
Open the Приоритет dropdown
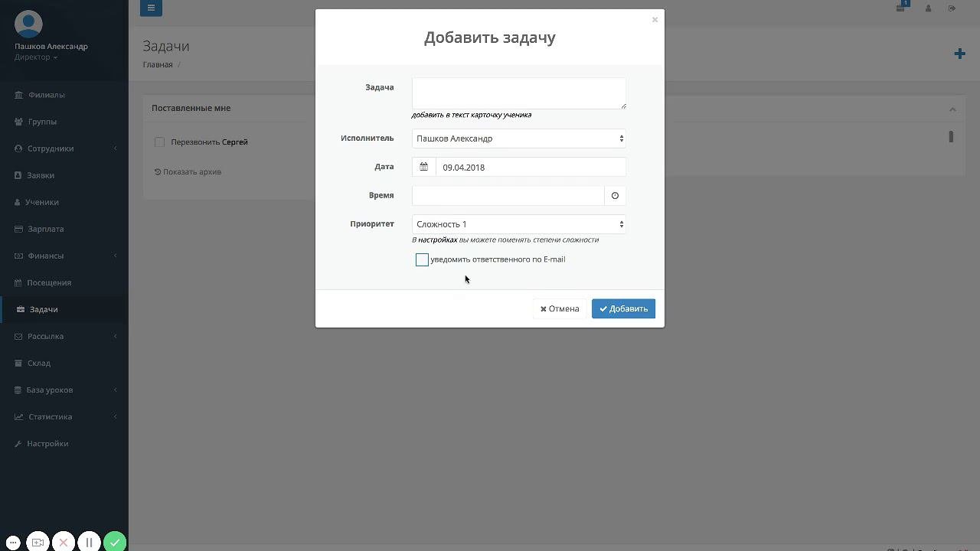(x=518, y=224)
